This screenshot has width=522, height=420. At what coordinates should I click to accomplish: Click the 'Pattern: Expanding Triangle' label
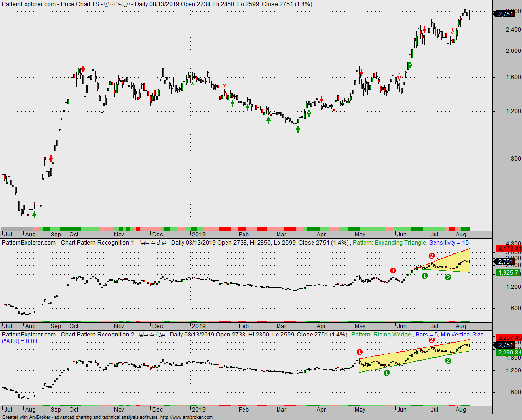(x=389, y=243)
